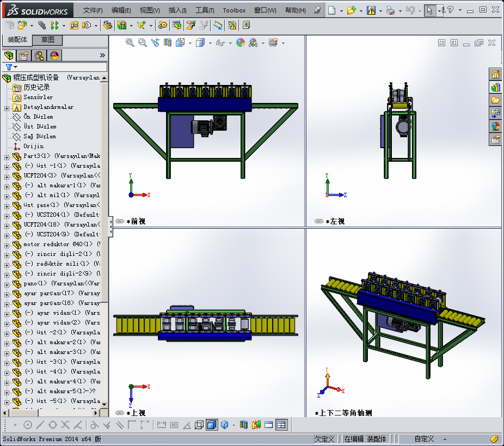Image resolution: width=504 pixels, height=446 pixels.
Task: Select the Ön Düzlem plane item
Action: [38, 117]
